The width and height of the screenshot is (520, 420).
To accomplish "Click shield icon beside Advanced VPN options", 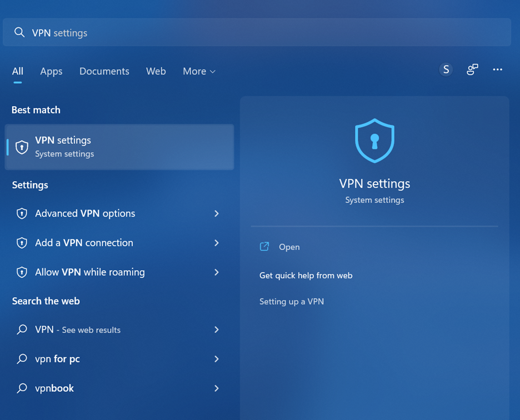I will click(x=22, y=213).
